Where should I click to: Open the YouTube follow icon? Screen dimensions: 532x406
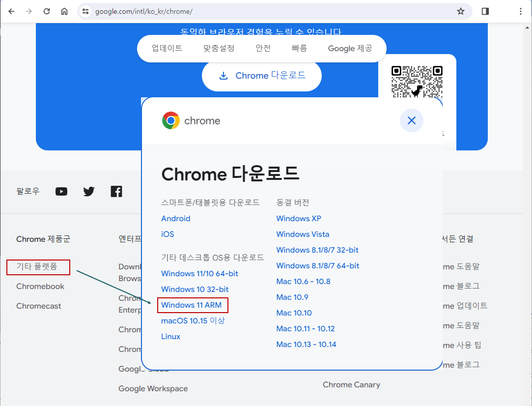(x=61, y=192)
